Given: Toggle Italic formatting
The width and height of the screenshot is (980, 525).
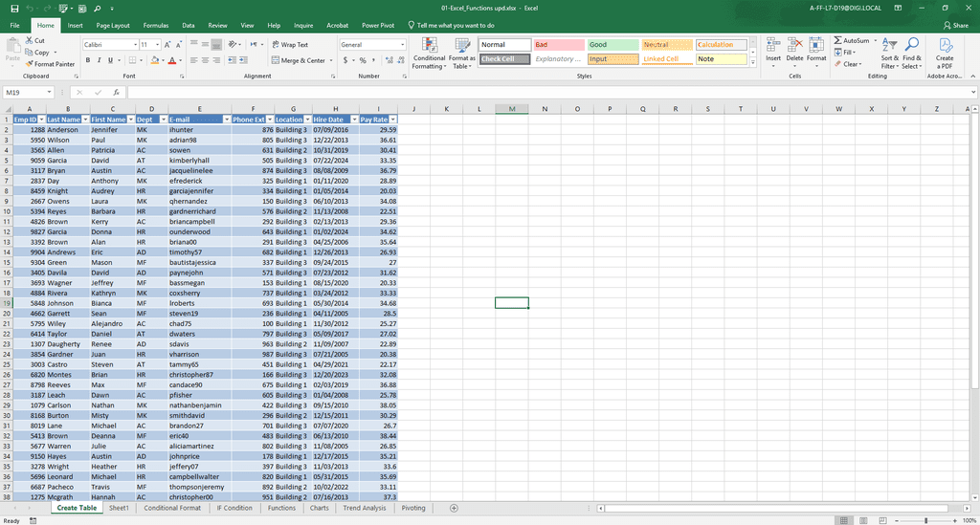Looking at the screenshot, I should 99,60.
